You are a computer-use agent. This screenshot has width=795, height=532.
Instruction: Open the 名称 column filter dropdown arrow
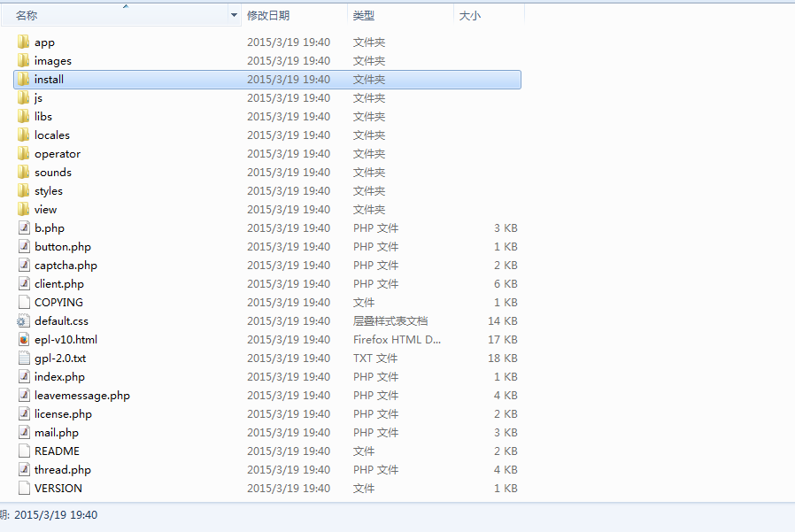pos(234,15)
